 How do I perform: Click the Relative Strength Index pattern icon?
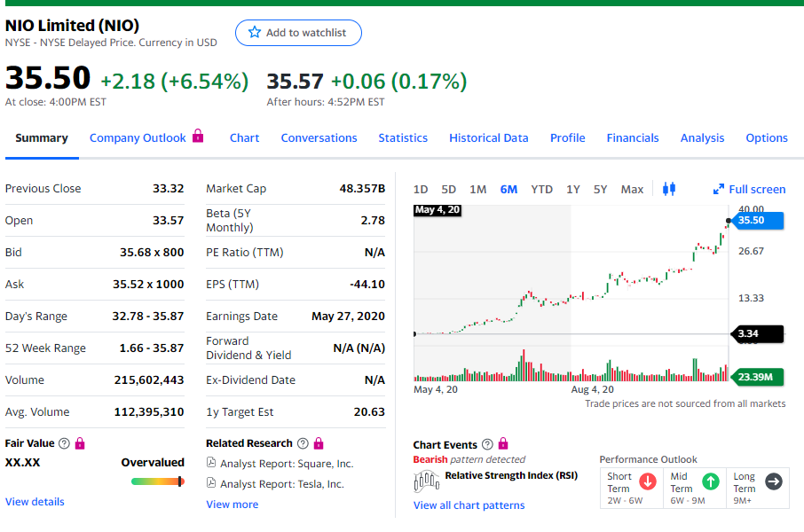point(427,481)
